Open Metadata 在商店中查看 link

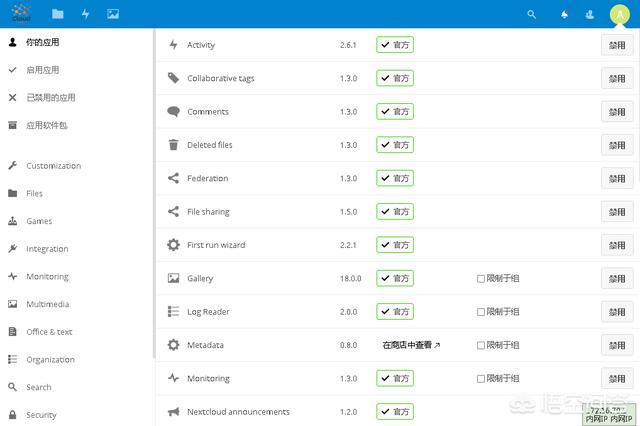[411, 345]
